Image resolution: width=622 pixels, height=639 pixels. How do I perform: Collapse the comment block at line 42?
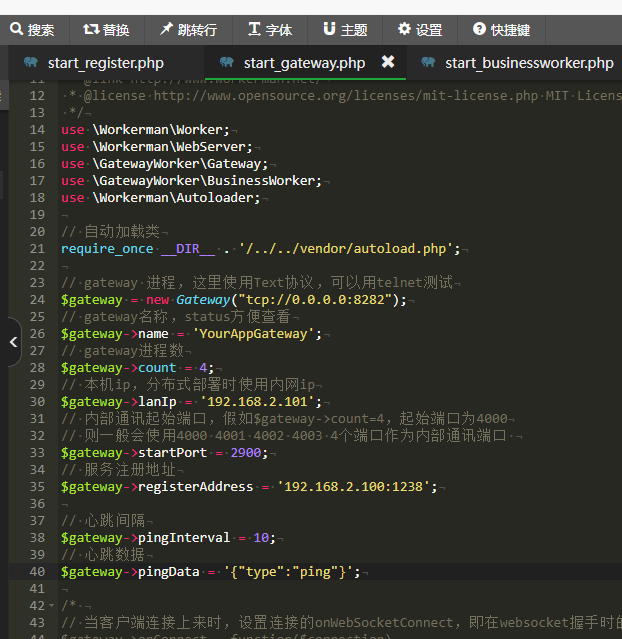point(52,607)
